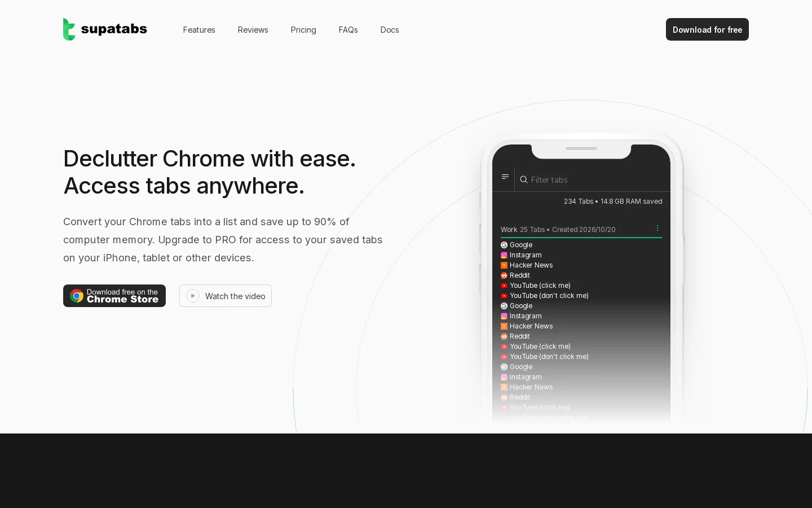Viewport: 812px width, 508px height.
Task: Play the Watch the video button
Action: click(x=226, y=296)
